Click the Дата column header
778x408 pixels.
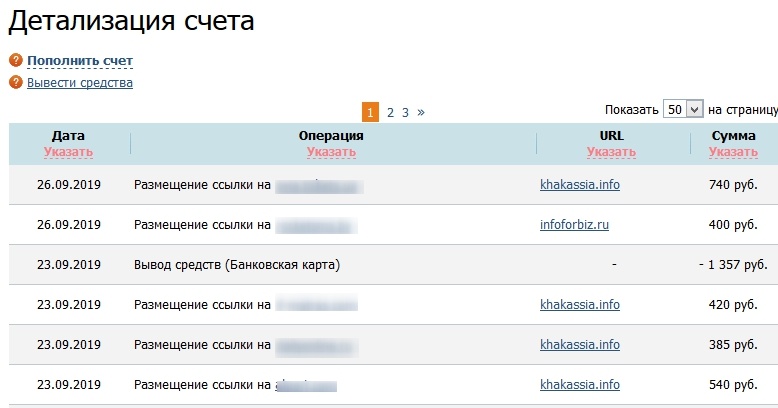tap(68, 136)
